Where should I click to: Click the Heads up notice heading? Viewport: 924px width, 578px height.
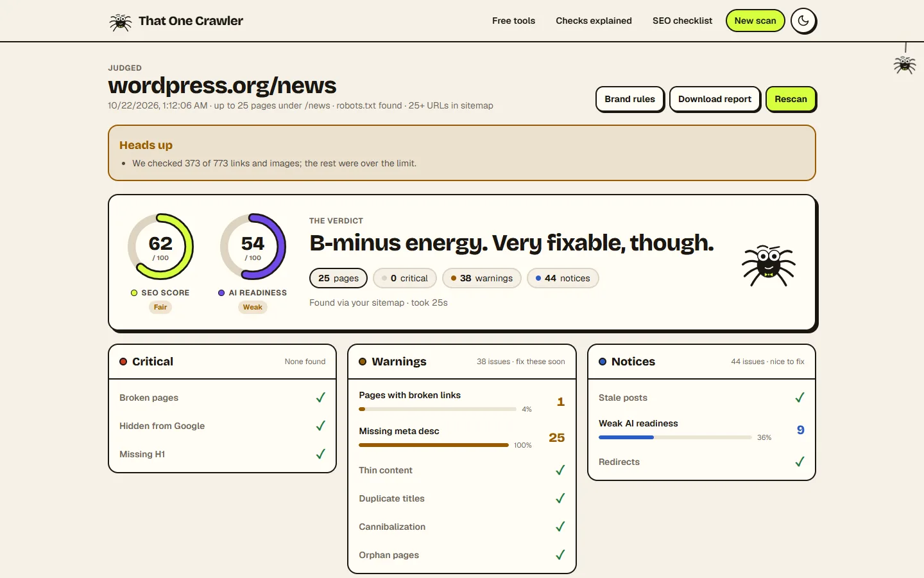[x=146, y=145]
